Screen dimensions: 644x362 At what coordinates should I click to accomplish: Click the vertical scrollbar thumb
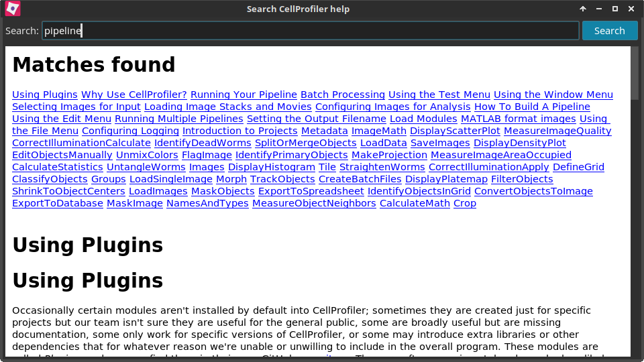[x=635, y=72]
